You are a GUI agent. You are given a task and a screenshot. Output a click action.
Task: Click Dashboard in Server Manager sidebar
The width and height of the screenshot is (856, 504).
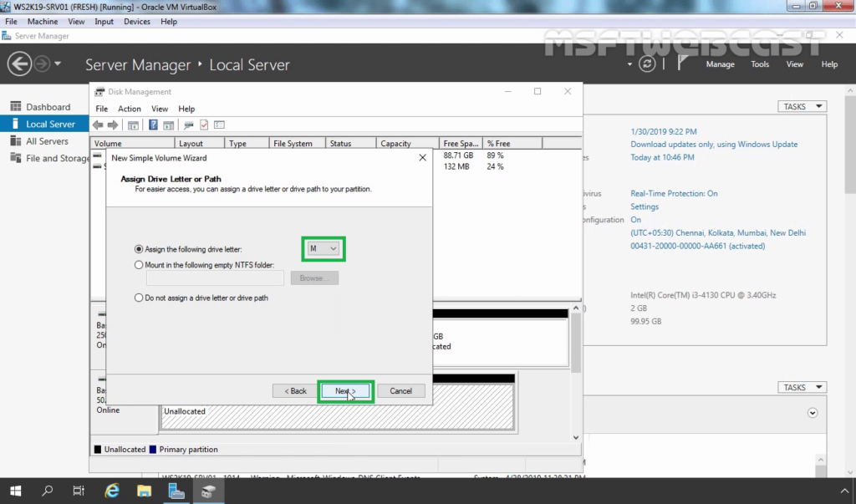(x=48, y=107)
